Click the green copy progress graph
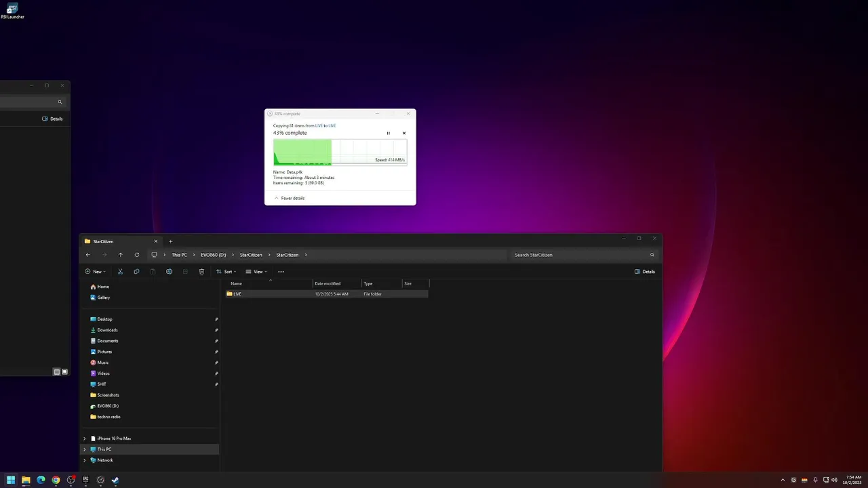This screenshot has height=488, width=868. (x=340, y=152)
